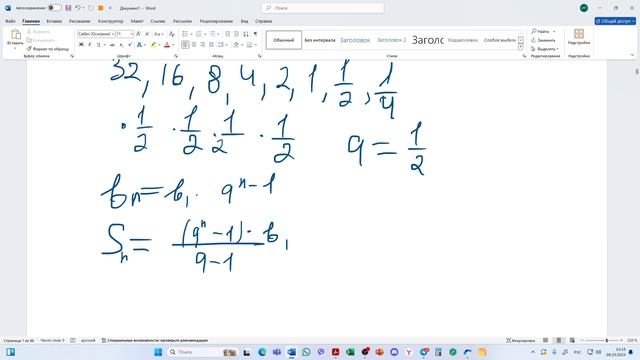Clear all formatting icon
Viewport: 640px width, 360px height.
172,34
